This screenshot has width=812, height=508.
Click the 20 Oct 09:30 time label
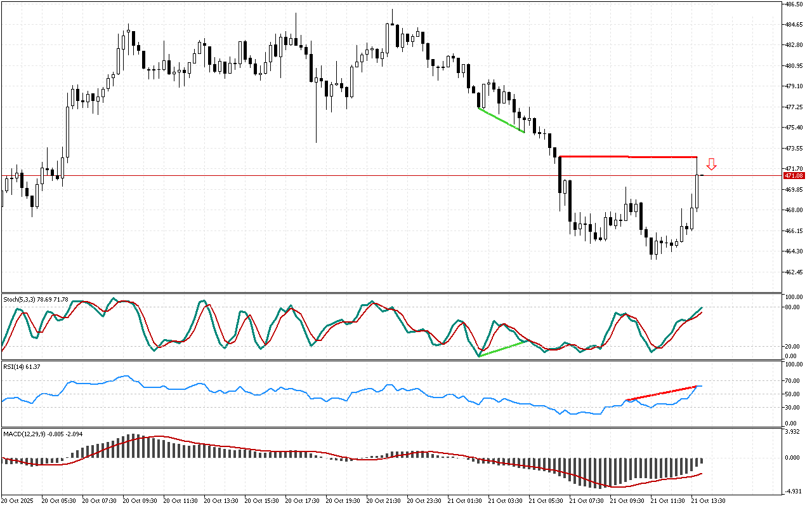coord(141,500)
